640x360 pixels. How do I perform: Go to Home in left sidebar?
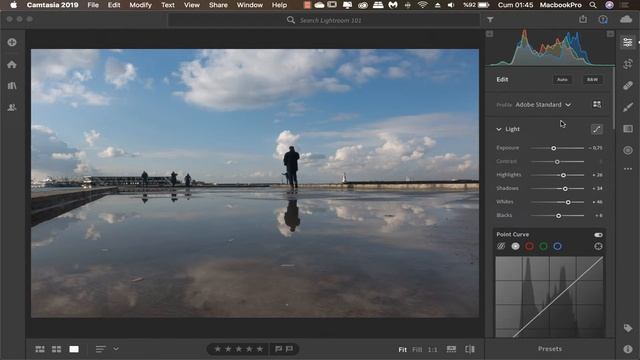12,64
